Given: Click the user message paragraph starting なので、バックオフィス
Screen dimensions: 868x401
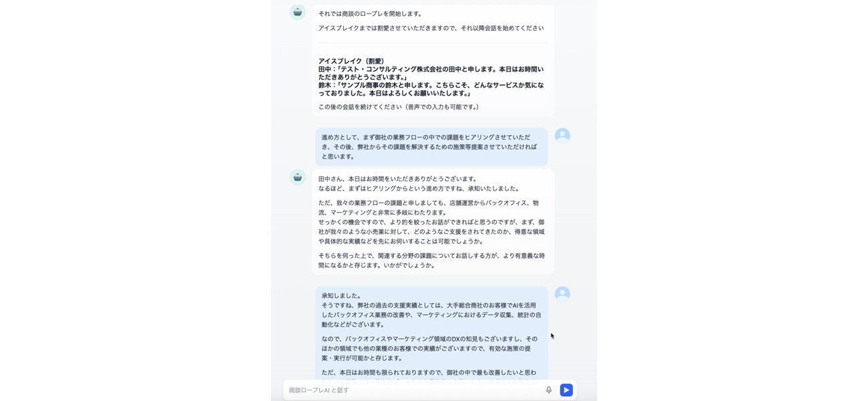Looking at the screenshot, I should click(x=430, y=348).
